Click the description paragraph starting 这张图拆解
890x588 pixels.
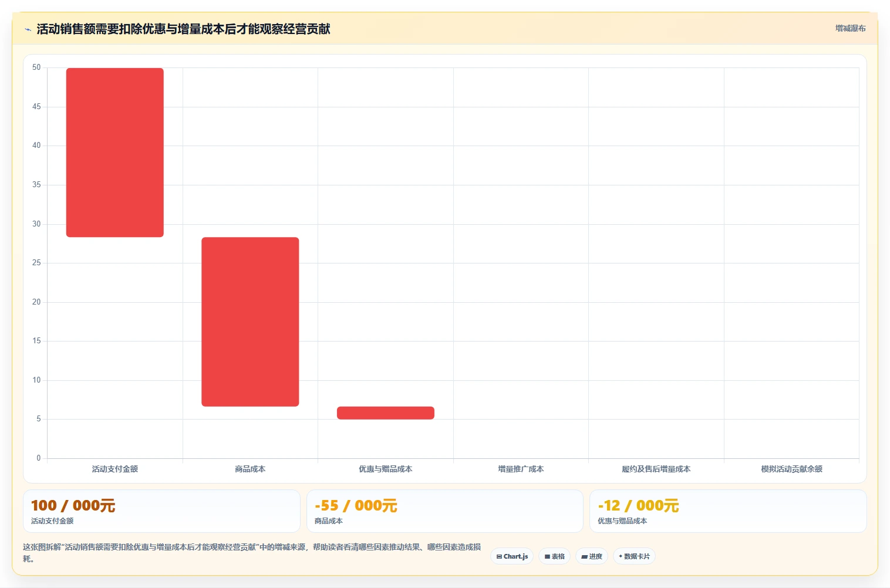(x=252, y=552)
